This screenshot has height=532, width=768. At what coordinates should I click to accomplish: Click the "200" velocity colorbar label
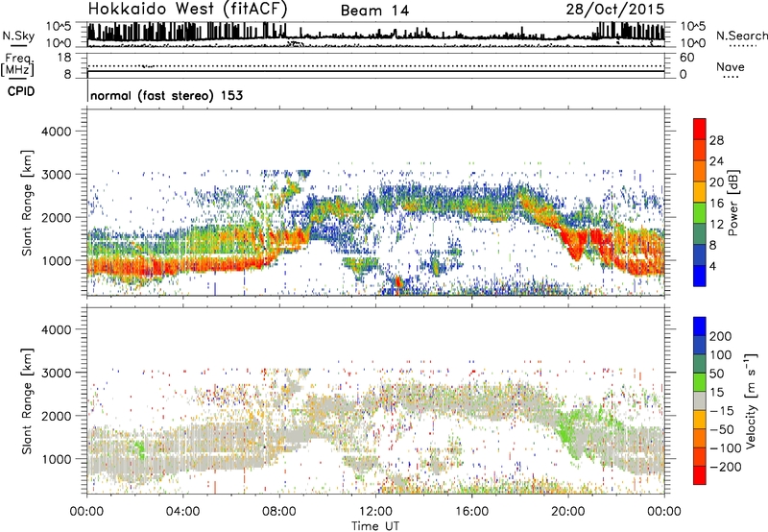pos(721,336)
